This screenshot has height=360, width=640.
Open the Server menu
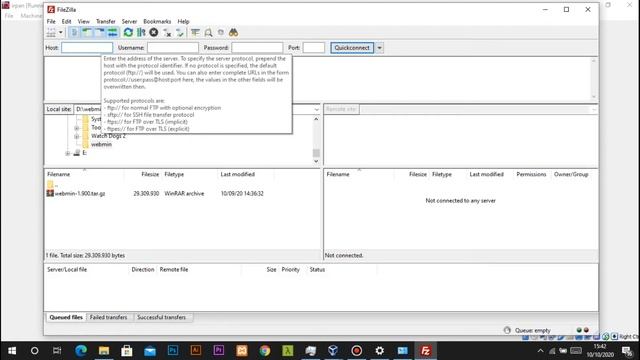(129, 21)
